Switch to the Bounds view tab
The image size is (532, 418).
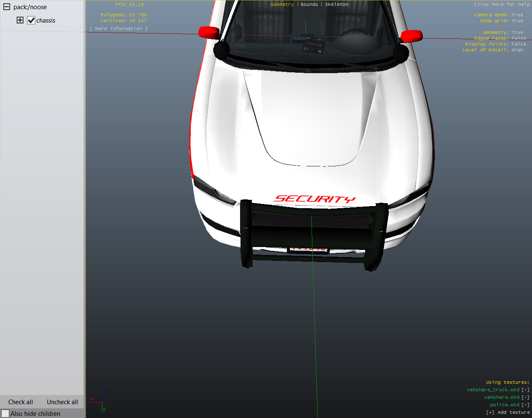coord(309,4)
